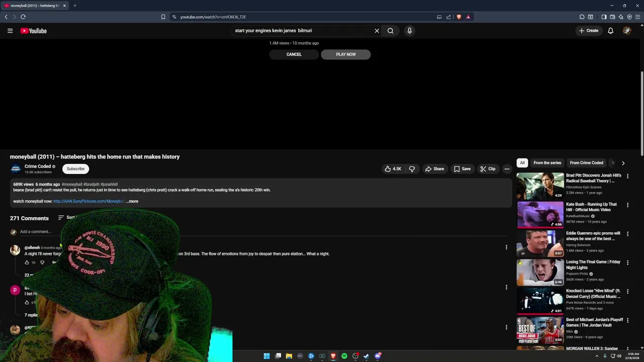Image resolution: width=644 pixels, height=362 pixels.
Task: Open Losing The Final Game thumbnail
Action: point(540,273)
